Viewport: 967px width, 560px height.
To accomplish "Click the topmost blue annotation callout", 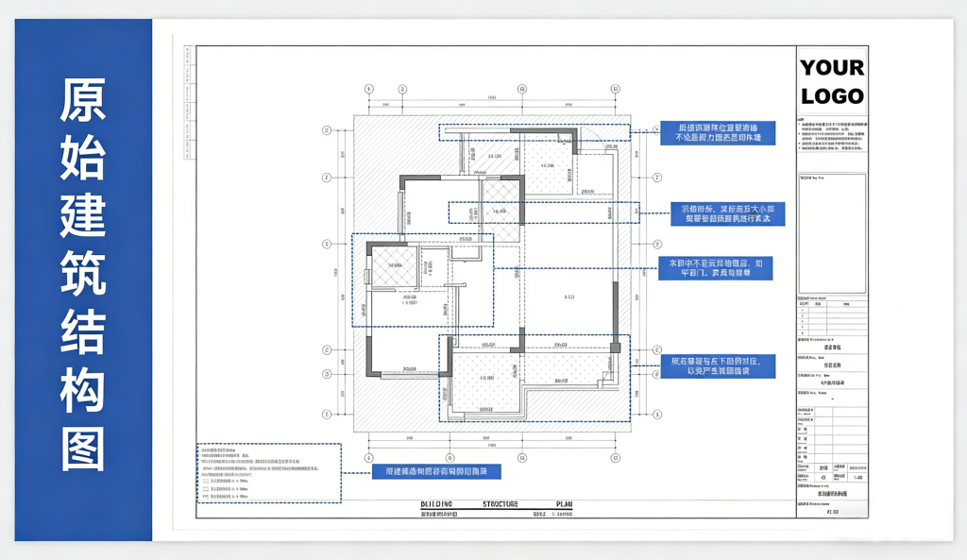I will point(716,132).
